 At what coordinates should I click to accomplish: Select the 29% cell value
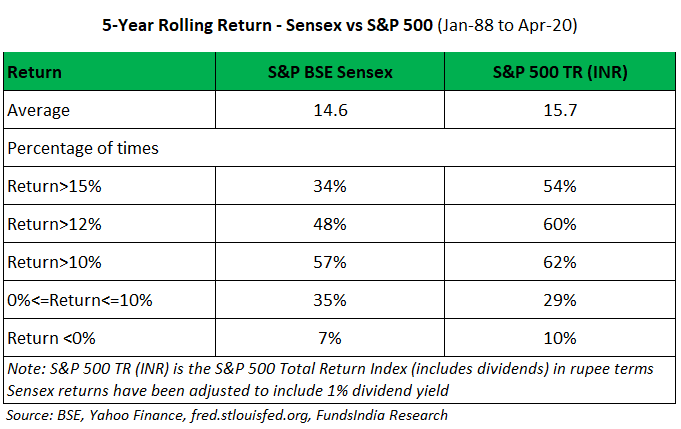click(x=561, y=299)
